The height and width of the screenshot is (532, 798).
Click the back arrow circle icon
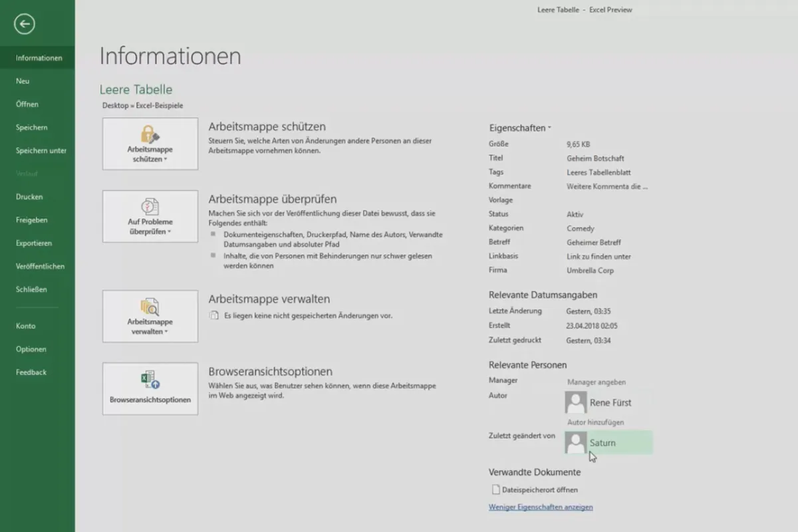(x=25, y=25)
